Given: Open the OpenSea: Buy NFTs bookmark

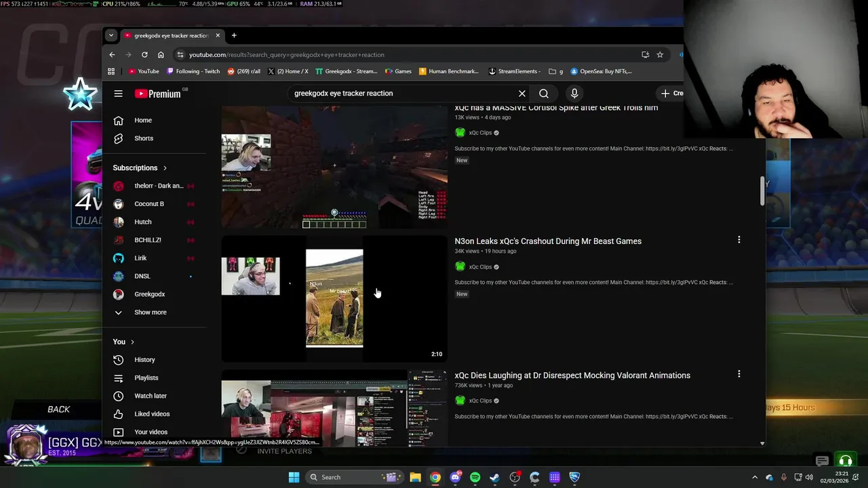Looking at the screenshot, I should coord(601,71).
